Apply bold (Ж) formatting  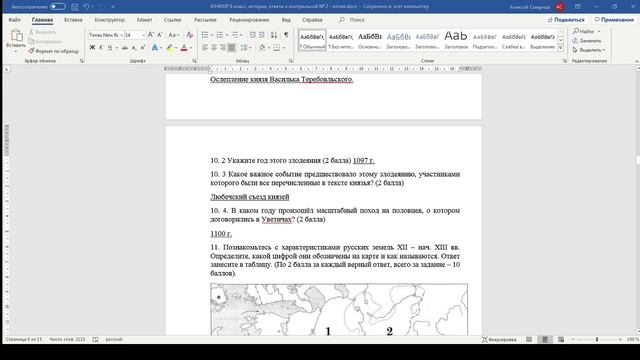92,48
